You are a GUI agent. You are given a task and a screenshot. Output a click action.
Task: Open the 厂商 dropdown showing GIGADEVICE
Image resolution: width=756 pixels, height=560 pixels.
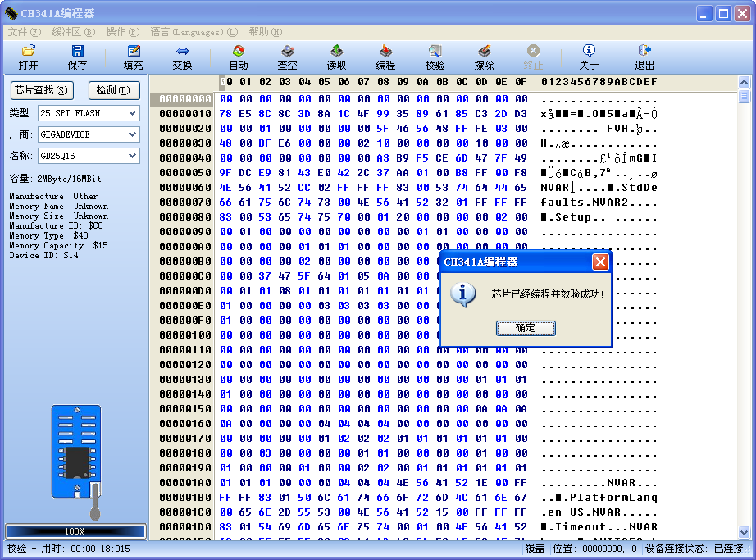[x=132, y=134]
